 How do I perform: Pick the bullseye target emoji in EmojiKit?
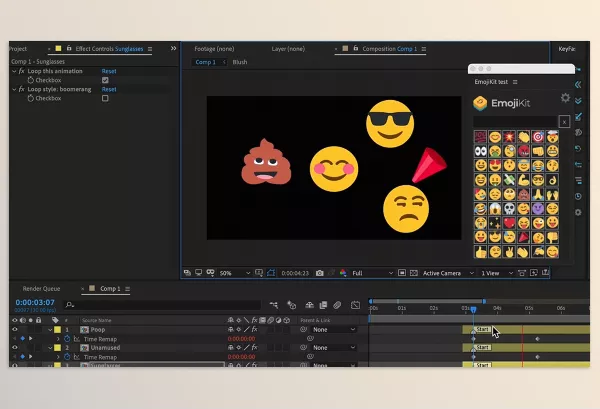538,137
